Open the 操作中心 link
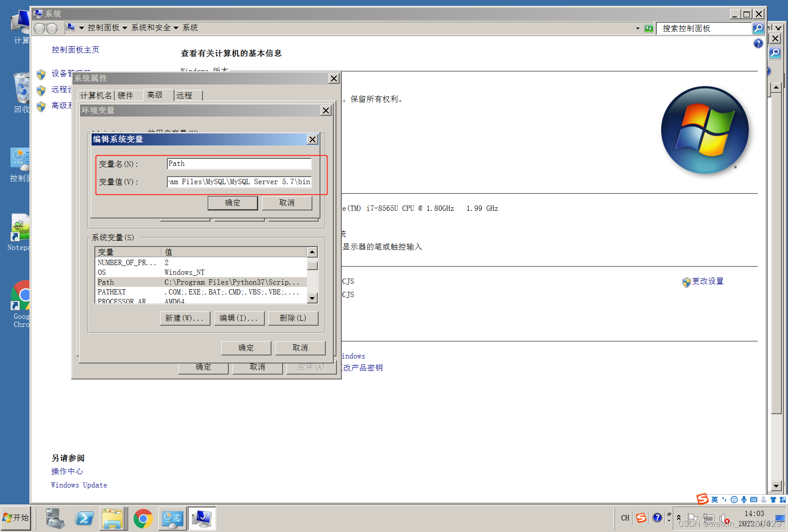This screenshot has height=532, width=788. 67,472
